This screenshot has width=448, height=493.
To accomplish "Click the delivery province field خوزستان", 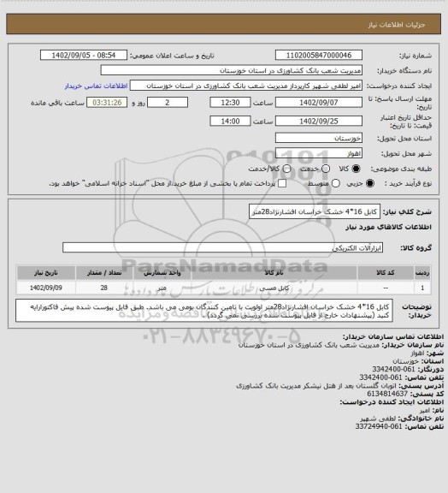I will tap(319, 138).
